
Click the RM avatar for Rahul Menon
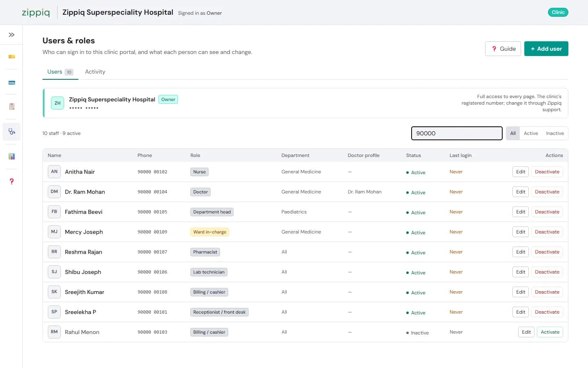pyautogui.click(x=54, y=332)
